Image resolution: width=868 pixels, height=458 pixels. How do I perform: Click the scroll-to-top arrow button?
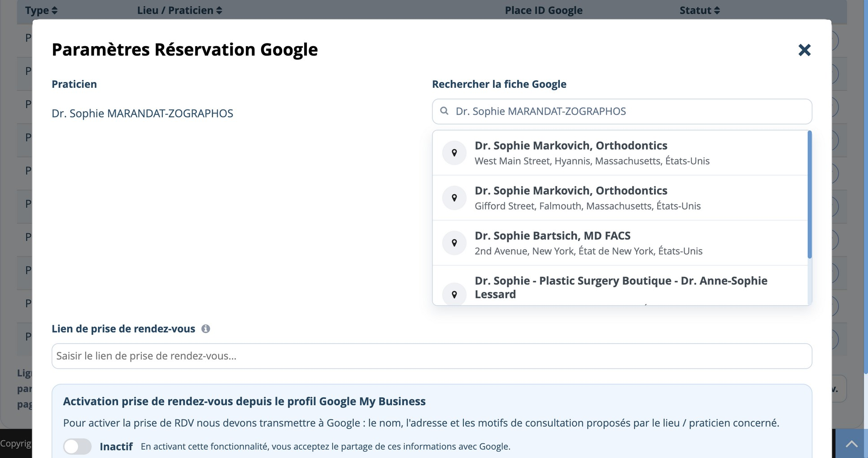851,444
